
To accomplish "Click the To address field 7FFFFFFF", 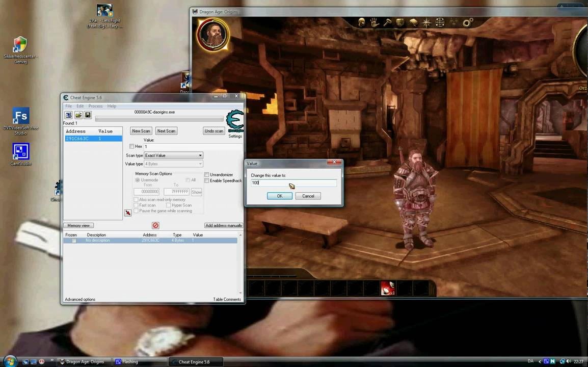I will (x=176, y=192).
